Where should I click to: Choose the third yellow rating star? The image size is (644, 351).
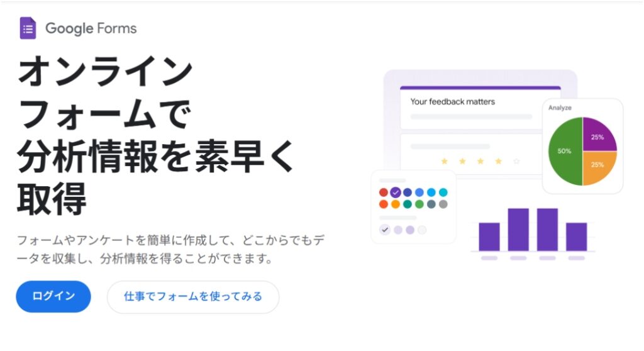[480, 162]
